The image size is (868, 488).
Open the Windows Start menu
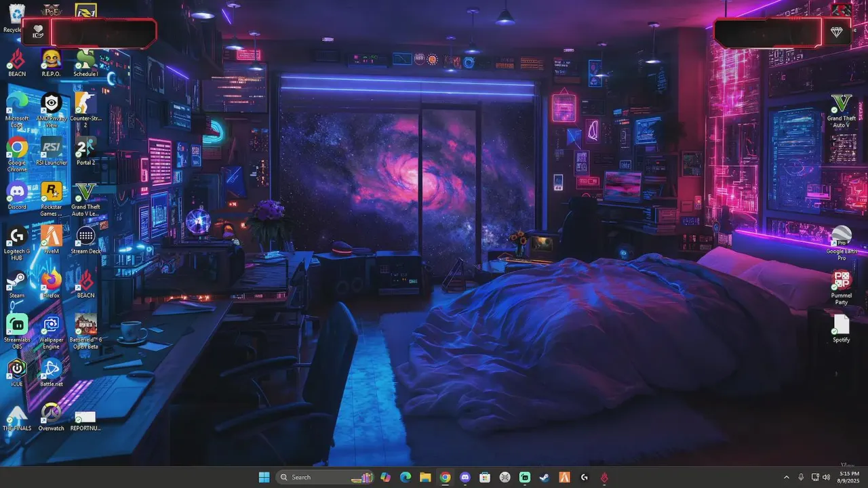point(264,477)
